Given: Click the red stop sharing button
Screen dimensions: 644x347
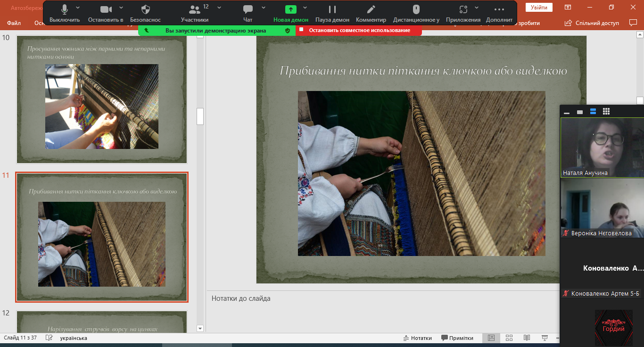Looking at the screenshot, I should pos(359,30).
